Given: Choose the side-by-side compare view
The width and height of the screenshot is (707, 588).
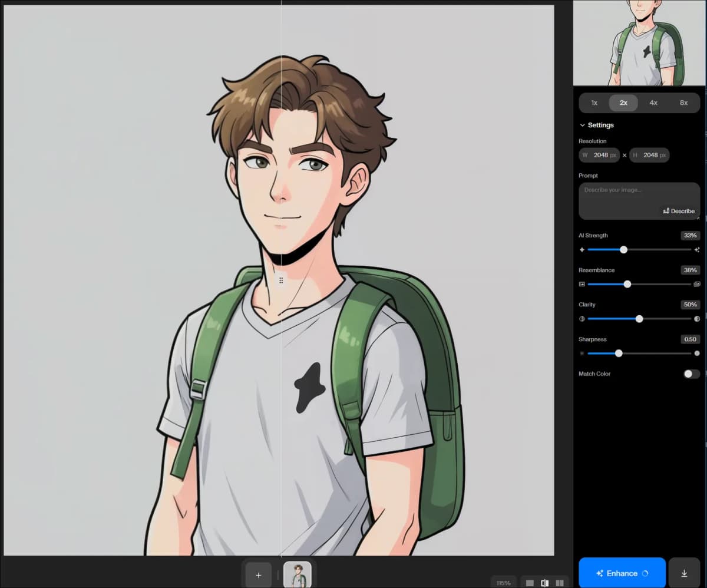Looking at the screenshot, I should click(560, 583).
